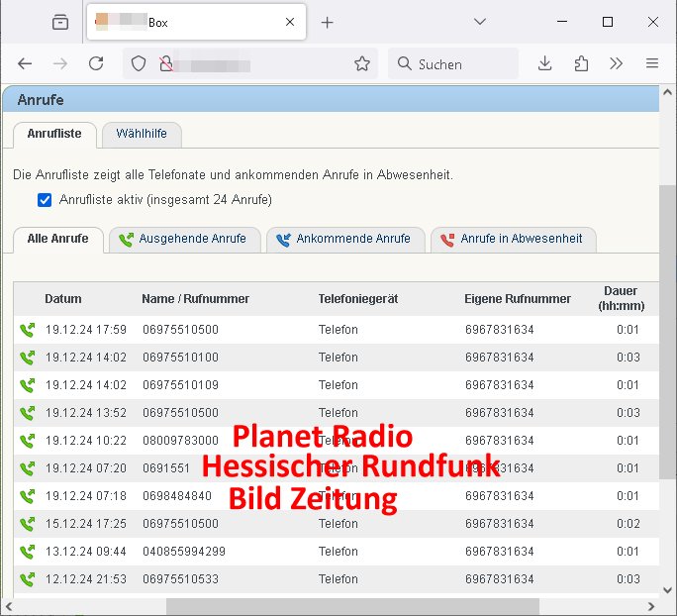Open the Firefox hamburger menu
The height and width of the screenshot is (616, 677).
point(652,64)
